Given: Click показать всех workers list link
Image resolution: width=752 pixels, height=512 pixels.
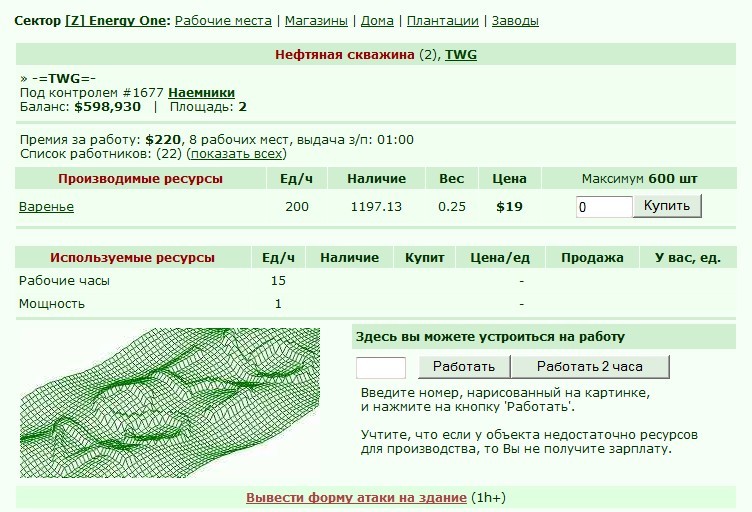Looking at the screenshot, I should pos(236,154).
